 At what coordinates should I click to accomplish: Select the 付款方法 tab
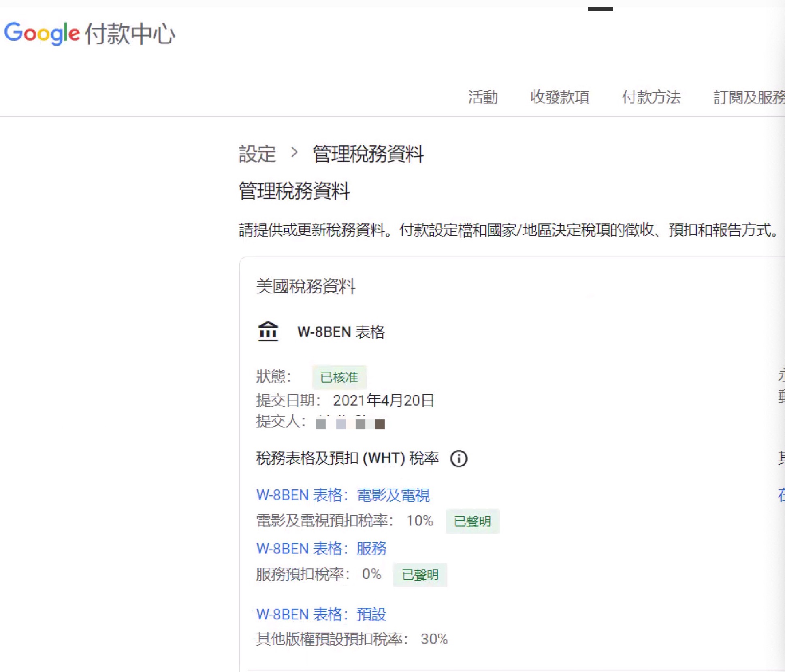(651, 97)
